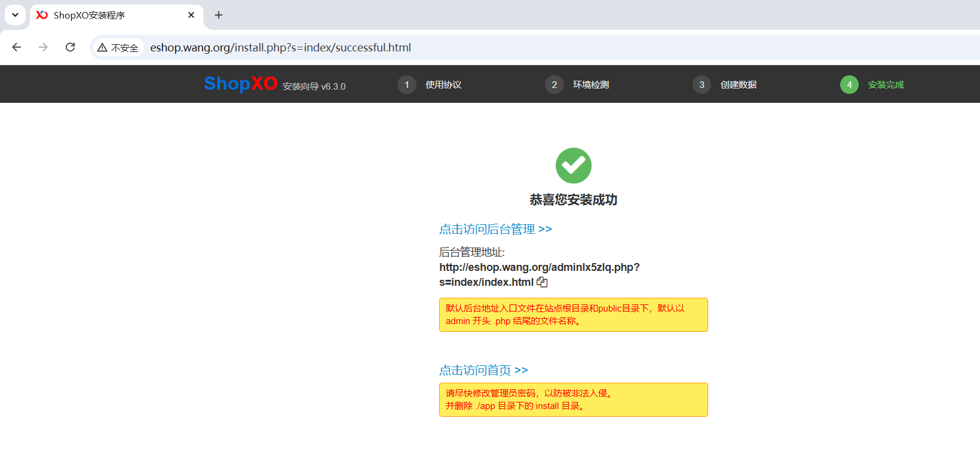This screenshot has height=464, width=980.
Task: Click the green success checkmark icon
Action: click(574, 166)
